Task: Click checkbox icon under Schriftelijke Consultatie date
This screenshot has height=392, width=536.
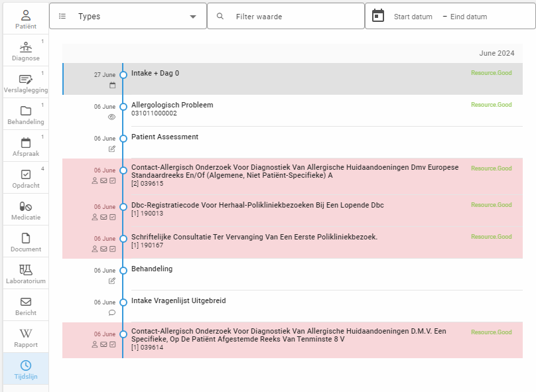Action: coord(113,249)
